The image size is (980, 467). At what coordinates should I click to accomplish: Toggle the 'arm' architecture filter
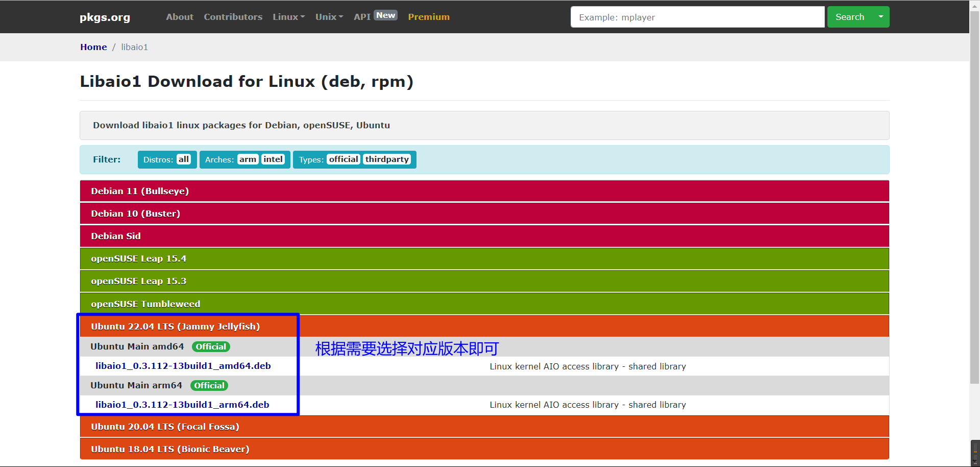point(248,159)
